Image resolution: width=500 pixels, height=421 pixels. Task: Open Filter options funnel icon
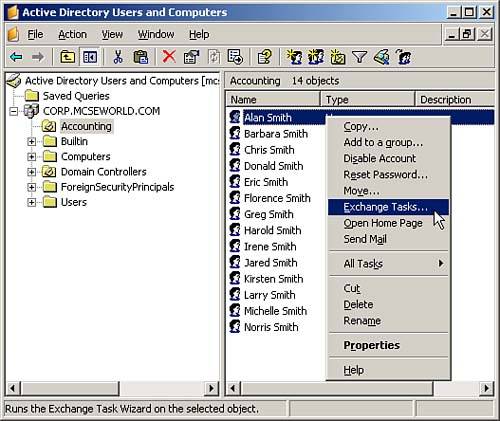click(359, 57)
